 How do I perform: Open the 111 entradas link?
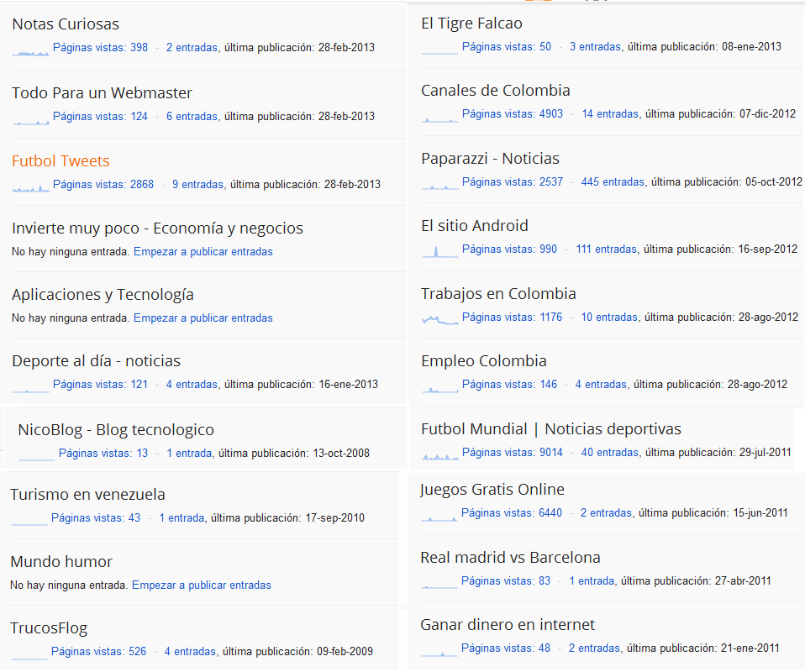pyautogui.click(x=607, y=249)
